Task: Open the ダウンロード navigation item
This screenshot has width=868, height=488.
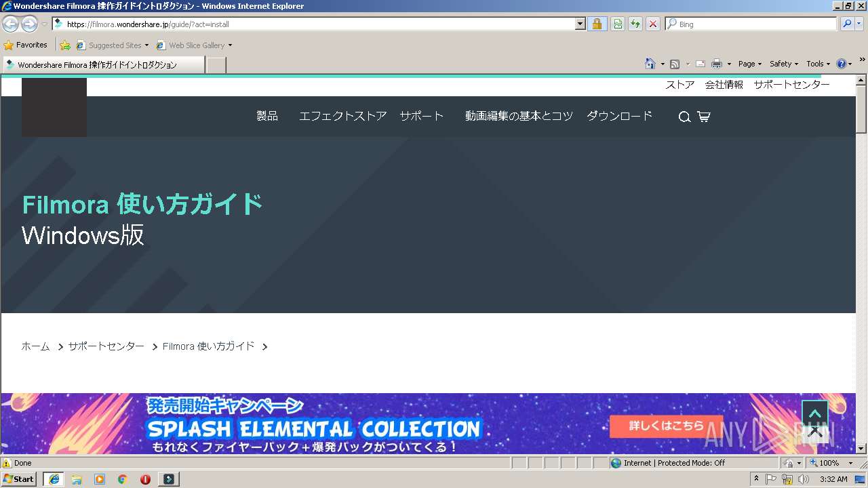Action: (619, 116)
